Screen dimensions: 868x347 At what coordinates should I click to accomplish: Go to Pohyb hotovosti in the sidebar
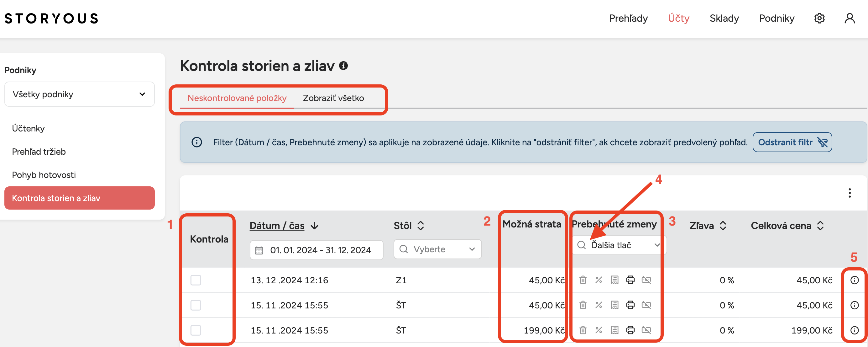point(44,175)
